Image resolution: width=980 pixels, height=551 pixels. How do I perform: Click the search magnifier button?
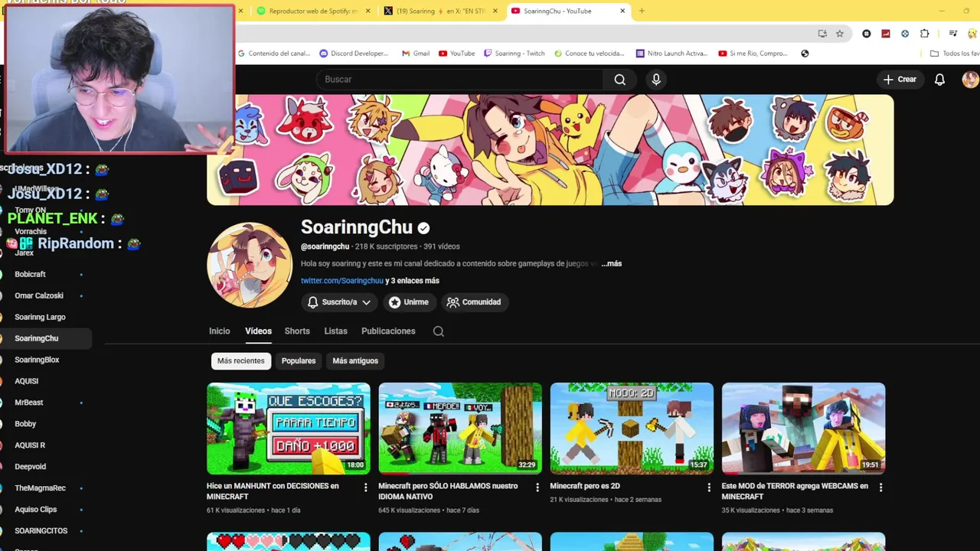pos(619,80)
